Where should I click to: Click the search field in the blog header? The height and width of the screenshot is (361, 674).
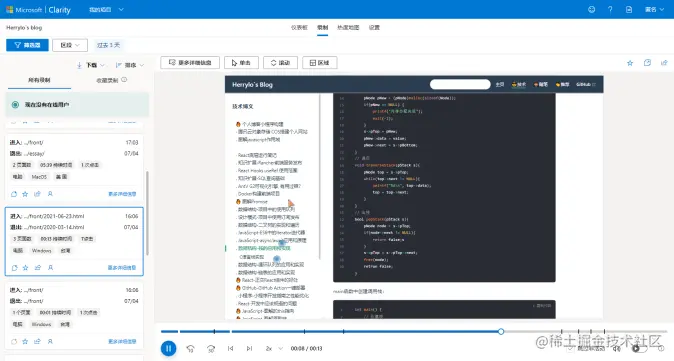(460, 84)
